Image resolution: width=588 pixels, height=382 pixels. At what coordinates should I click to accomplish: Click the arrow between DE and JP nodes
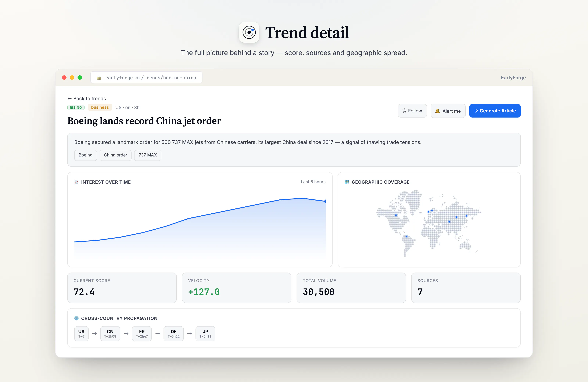(x=189, y=334)
